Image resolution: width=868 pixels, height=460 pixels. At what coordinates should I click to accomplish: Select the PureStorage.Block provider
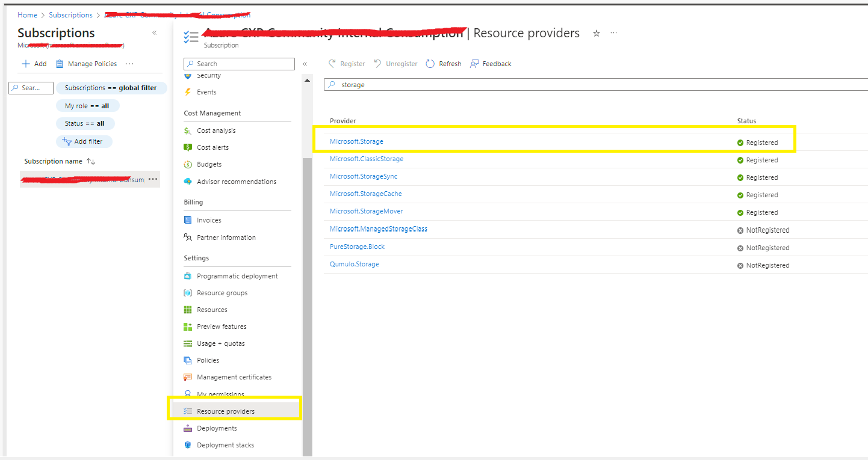[357, 247]
